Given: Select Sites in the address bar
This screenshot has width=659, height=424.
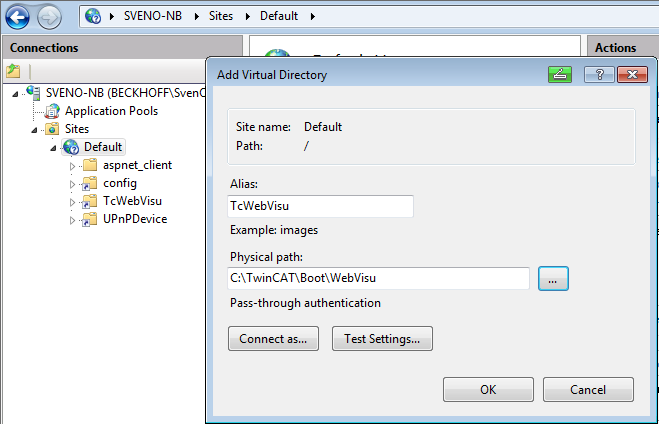Looking at the screenshot, I should (x=221, y=16).
